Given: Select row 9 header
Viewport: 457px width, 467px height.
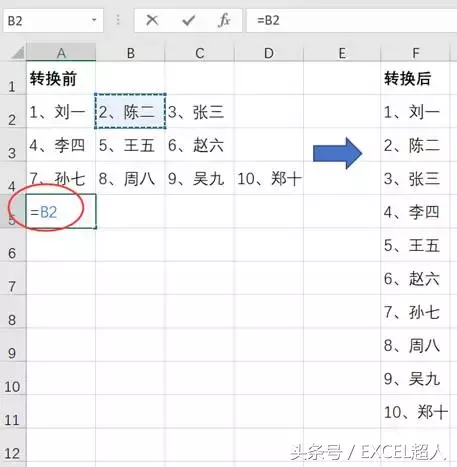Looking at the screenshot, I should click(12, 345).
